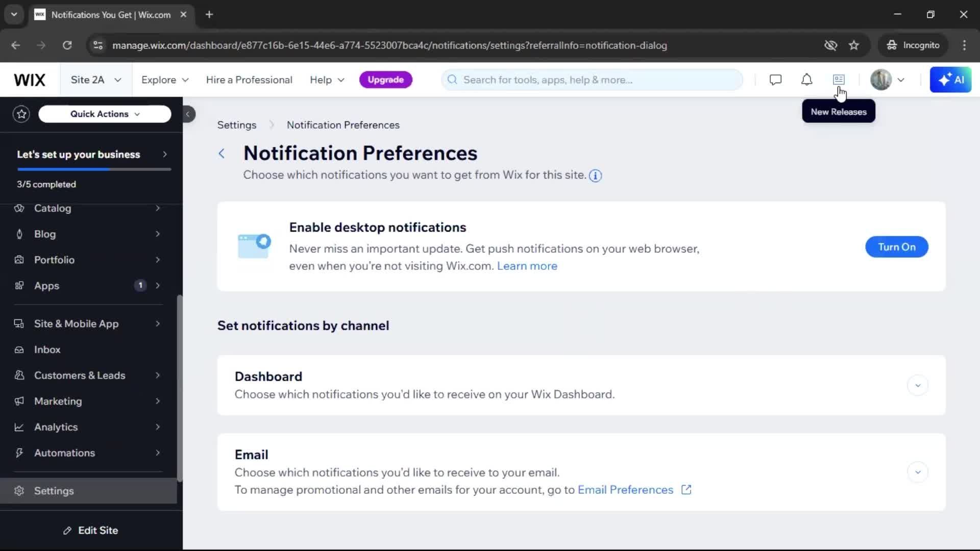Expand Catalog submenu chevron
This screenshot has height=551, width=980.
(158, 208)
